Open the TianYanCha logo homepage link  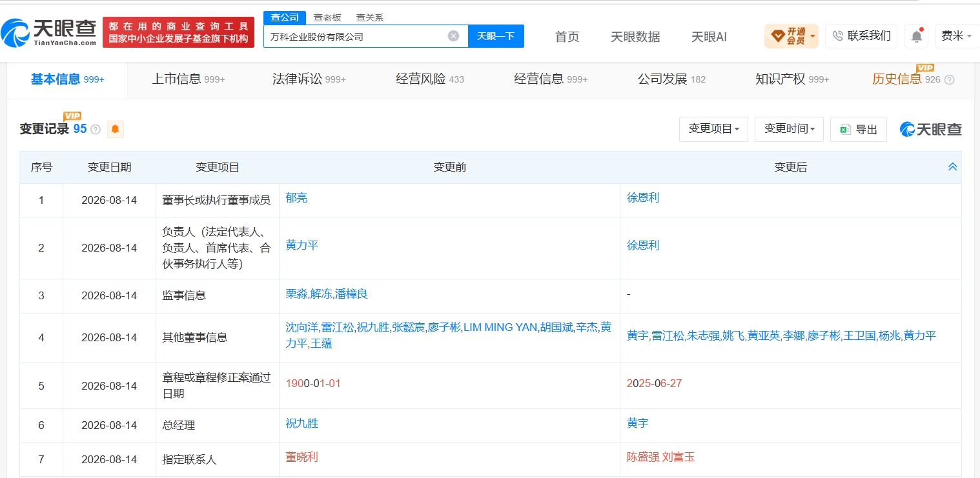tap(48, 32)
